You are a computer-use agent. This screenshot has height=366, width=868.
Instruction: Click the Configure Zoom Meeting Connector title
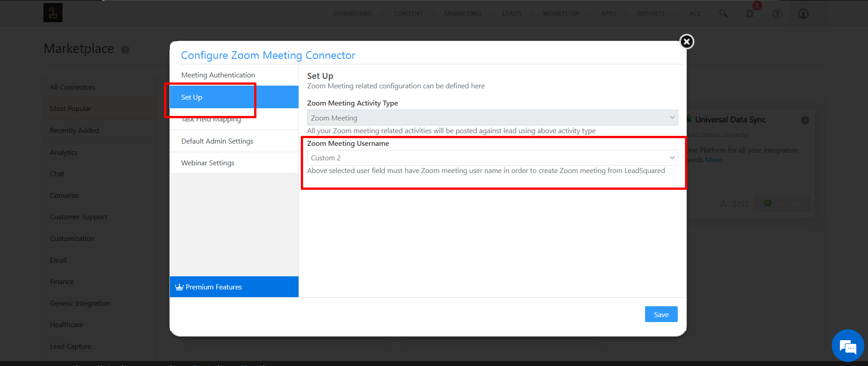268,55
